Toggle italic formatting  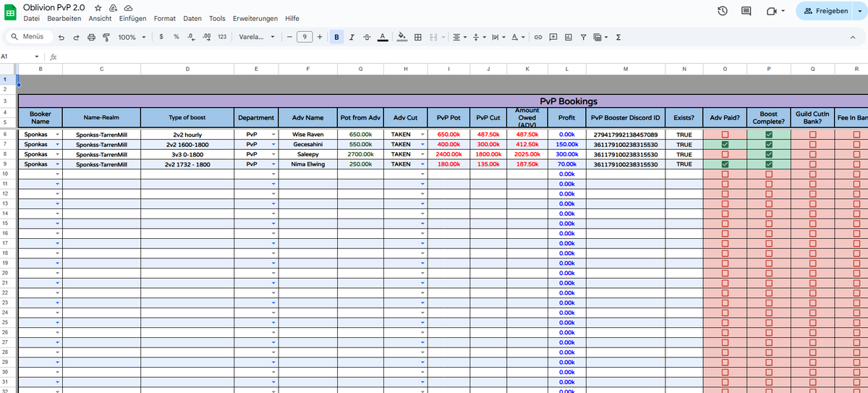[x=352, y=37]
